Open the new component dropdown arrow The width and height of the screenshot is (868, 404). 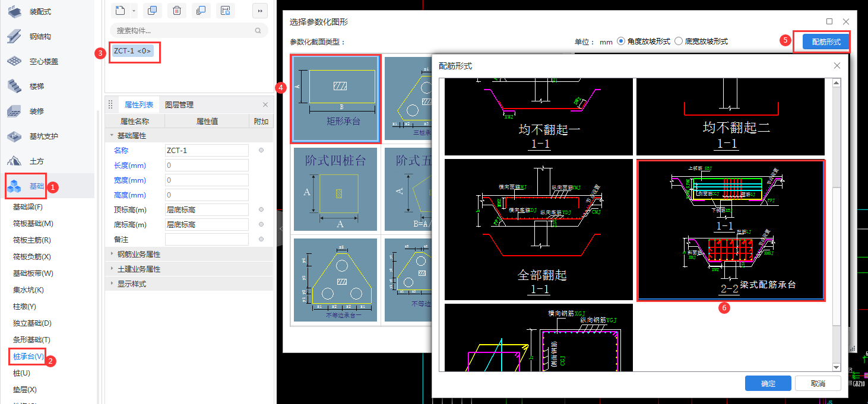pos(134,10)
